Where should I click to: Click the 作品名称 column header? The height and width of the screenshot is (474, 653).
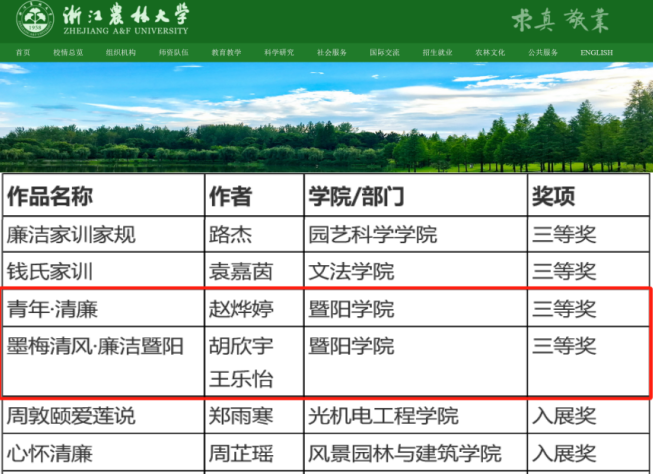pos(50,198)
